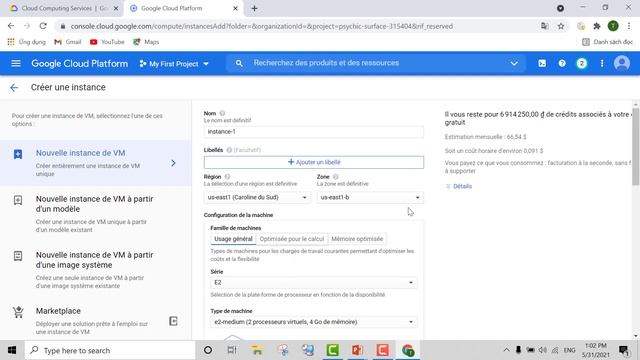This screenshot has height=360, width=640.
Task: Click the VM from system image icon
Action: point(18,256)
